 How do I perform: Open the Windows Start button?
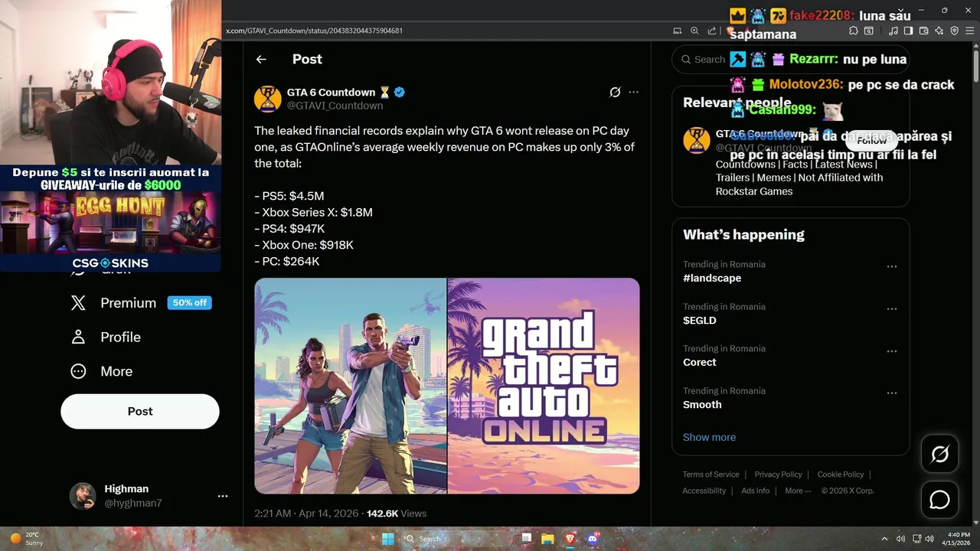click(x=387, y=539)
